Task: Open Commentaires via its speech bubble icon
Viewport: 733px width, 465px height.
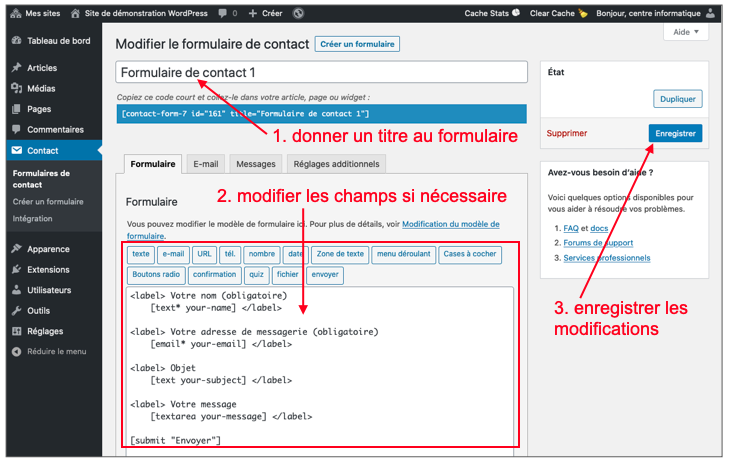Action: click(x=16, y=130)
